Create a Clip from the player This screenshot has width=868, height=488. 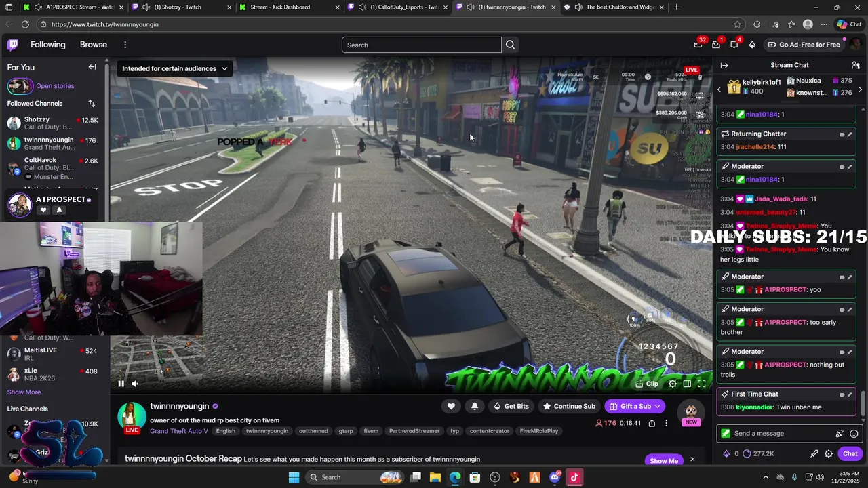tap(646, 384)
